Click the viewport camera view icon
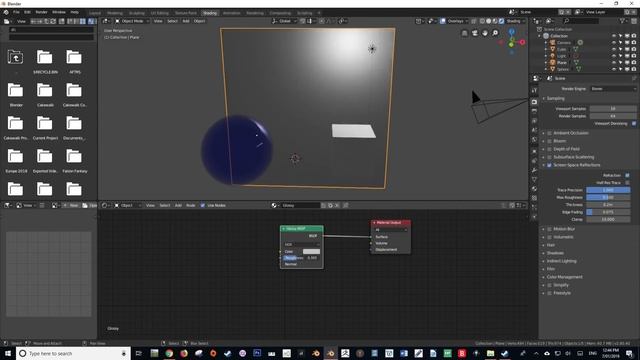 coord(475,33)
